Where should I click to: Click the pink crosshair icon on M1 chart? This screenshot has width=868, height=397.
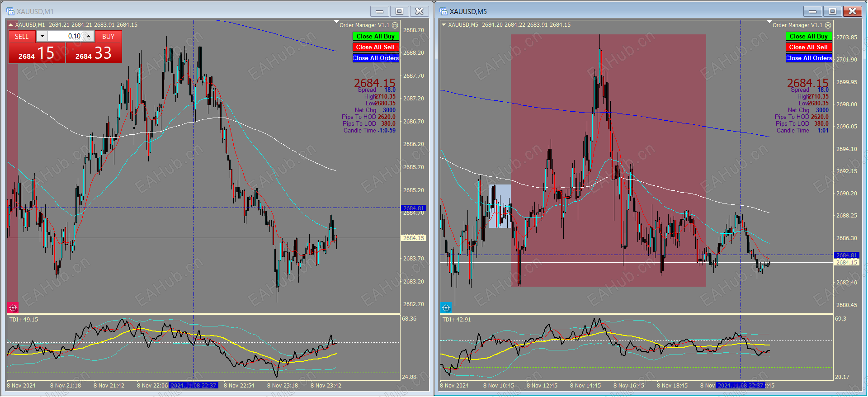click(x=13, y=308)
